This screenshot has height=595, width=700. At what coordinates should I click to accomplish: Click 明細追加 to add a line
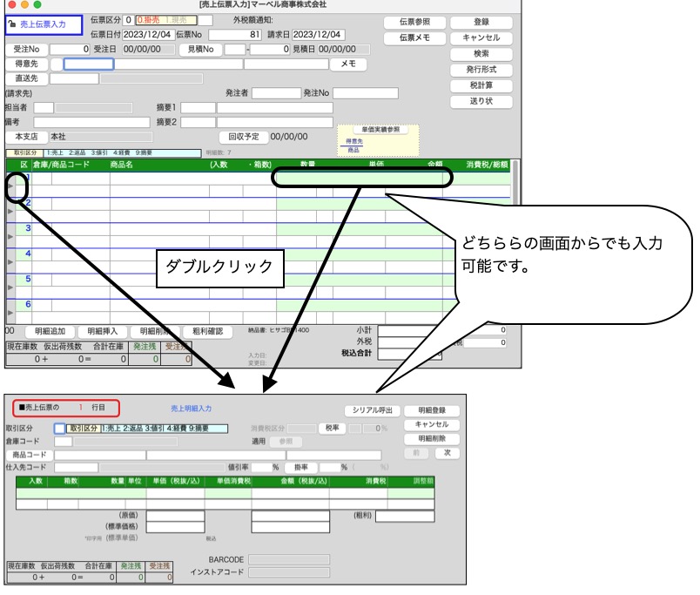tap(50, 331)
